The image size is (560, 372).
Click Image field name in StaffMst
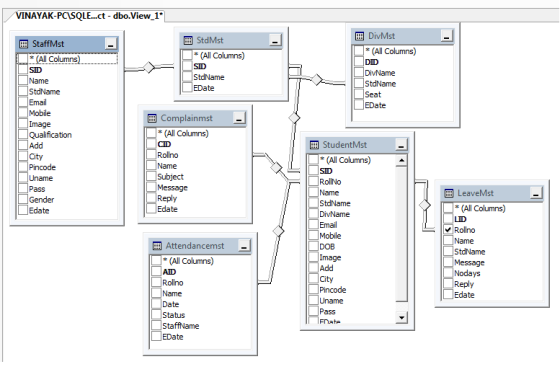pyautogui.click(x=40, y=124)
